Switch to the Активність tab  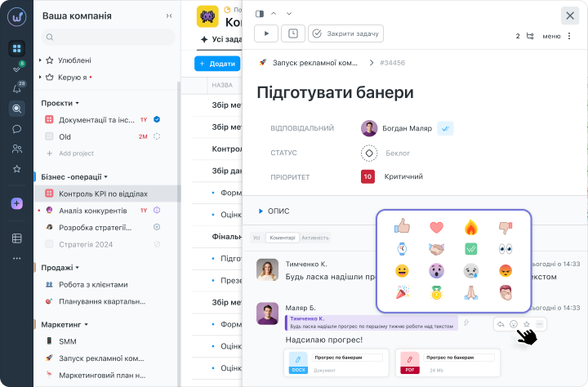point(315,238)
